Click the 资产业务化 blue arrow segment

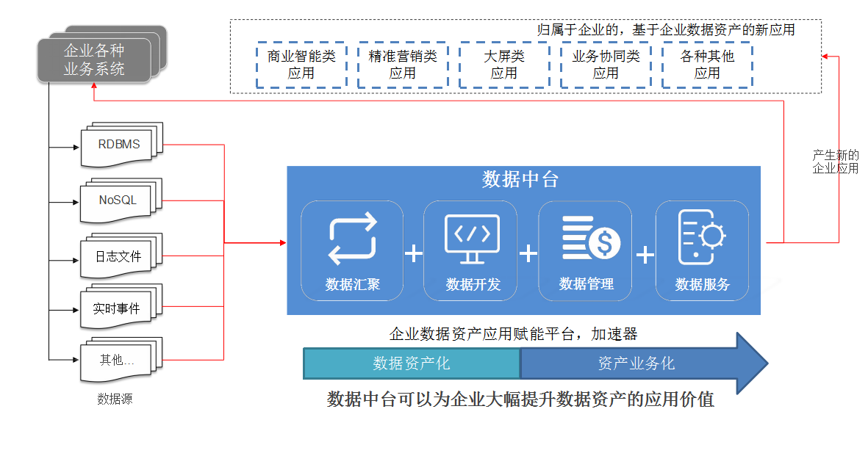[x=645, y=363]
